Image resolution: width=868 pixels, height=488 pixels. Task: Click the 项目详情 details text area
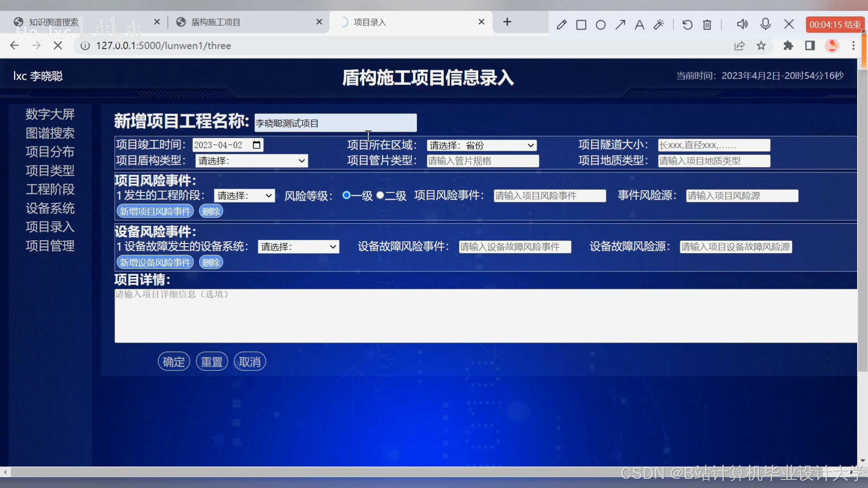486,316
